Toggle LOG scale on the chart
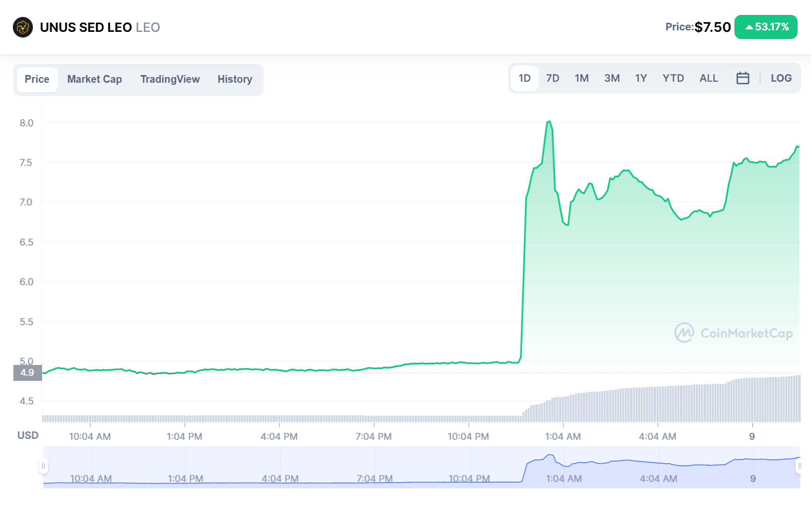 coord(781,78)
